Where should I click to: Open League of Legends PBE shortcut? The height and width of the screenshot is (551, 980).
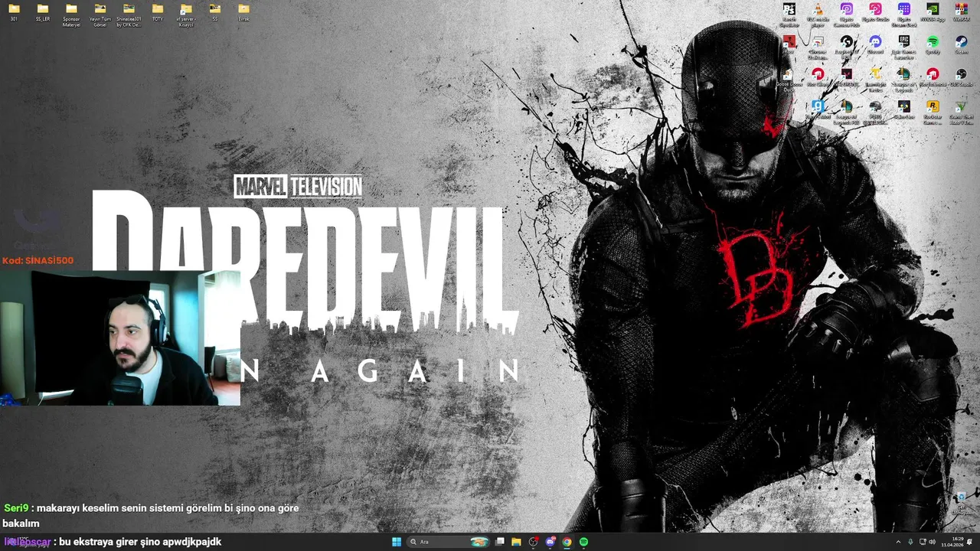[847, 112]
